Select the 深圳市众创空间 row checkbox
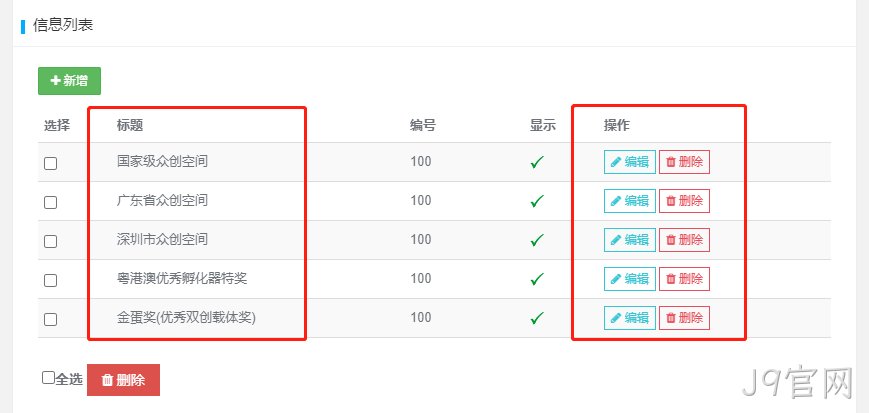869x413 pixels. coord(50,241)
